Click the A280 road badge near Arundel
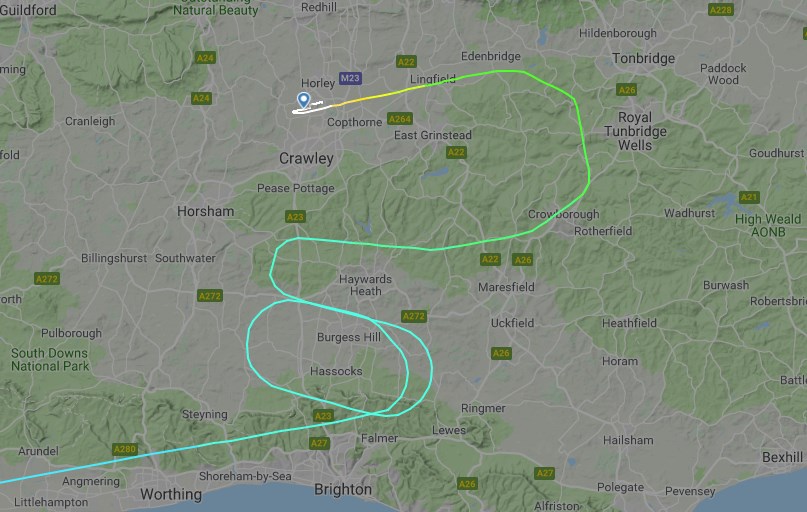This screenshot has height=512, width=807. [125, 449]
